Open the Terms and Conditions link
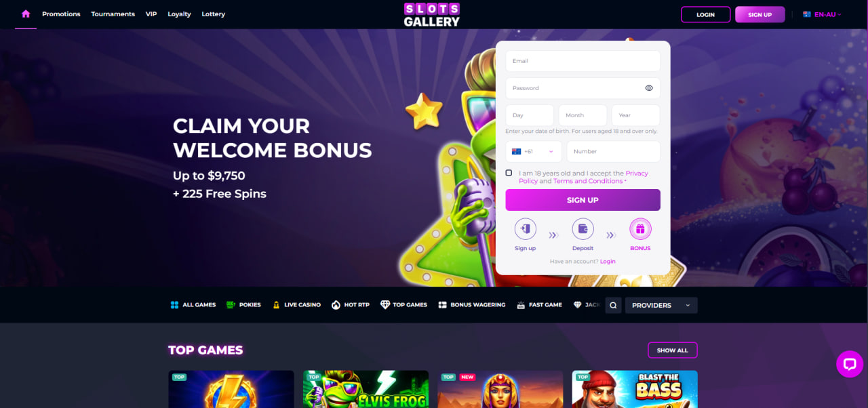 click(588, 181)
